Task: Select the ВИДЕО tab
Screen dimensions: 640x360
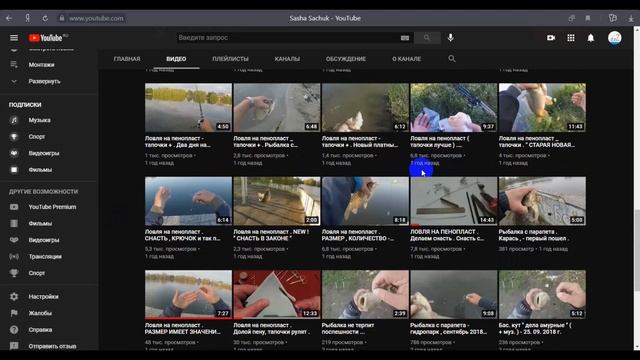Action: [x=176, y=59]
